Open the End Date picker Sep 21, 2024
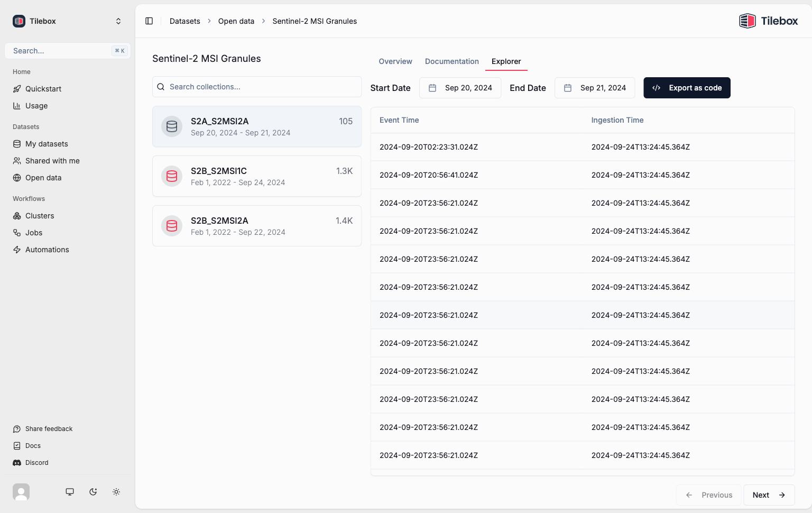The image size is (812, 513). coord(595,88)
